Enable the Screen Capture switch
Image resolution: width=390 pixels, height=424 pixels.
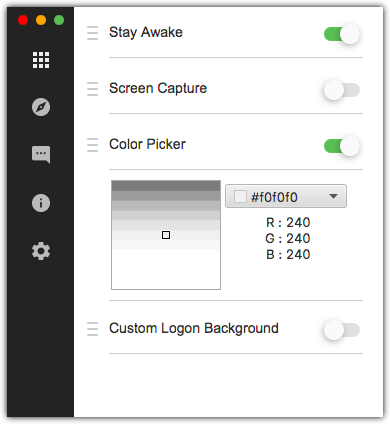[342, 90]
